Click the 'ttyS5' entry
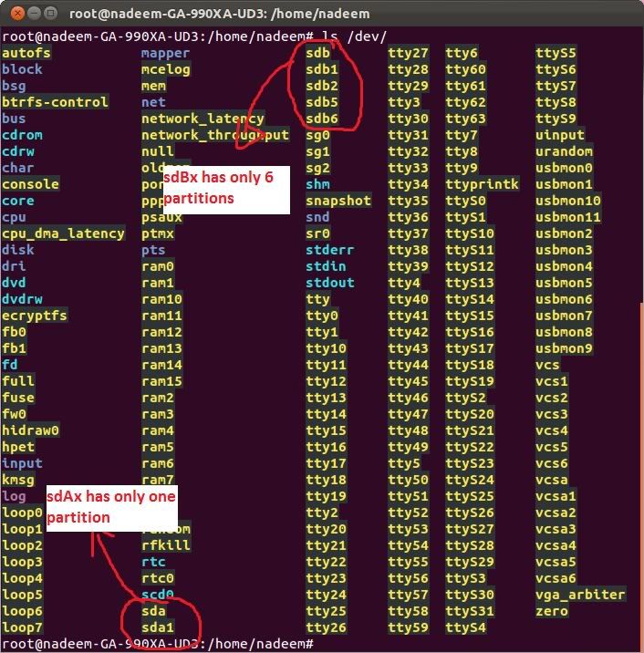Viewport: 644px width, 653px height. (556, 53)
